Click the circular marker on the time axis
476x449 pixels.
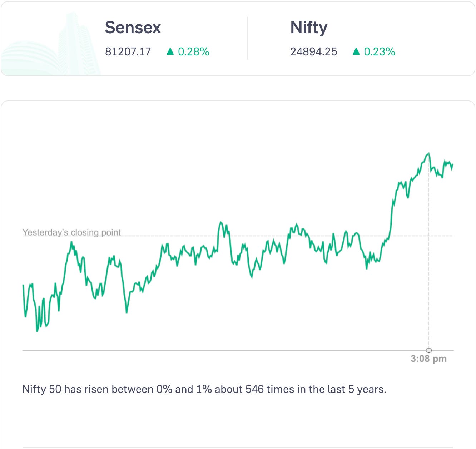pos(429,350)
